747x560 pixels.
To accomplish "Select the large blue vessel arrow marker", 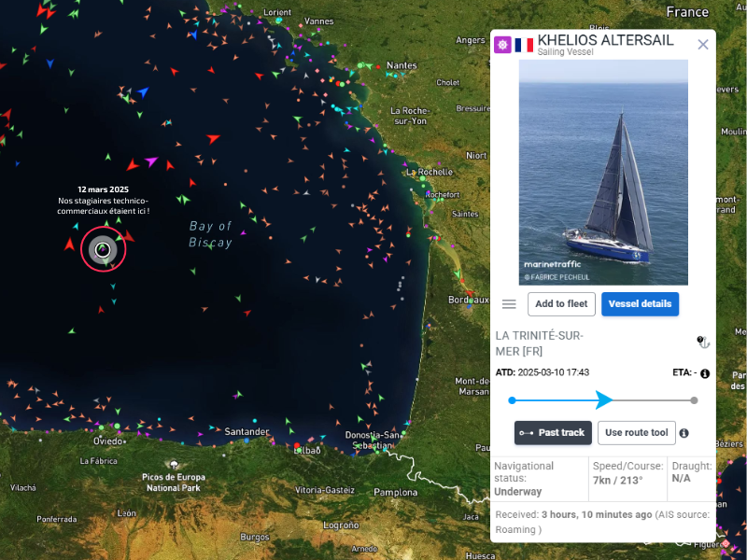I will (x=143, y=91).
